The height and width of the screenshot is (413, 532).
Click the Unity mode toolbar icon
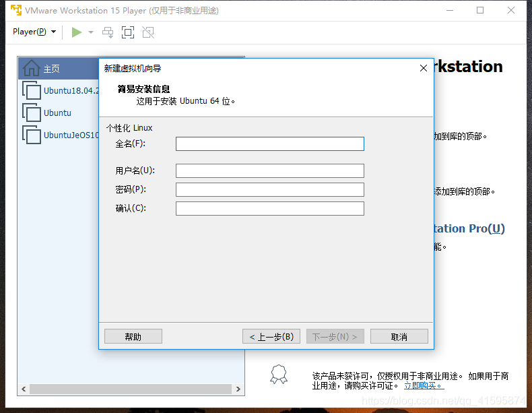tap(148, 32)
